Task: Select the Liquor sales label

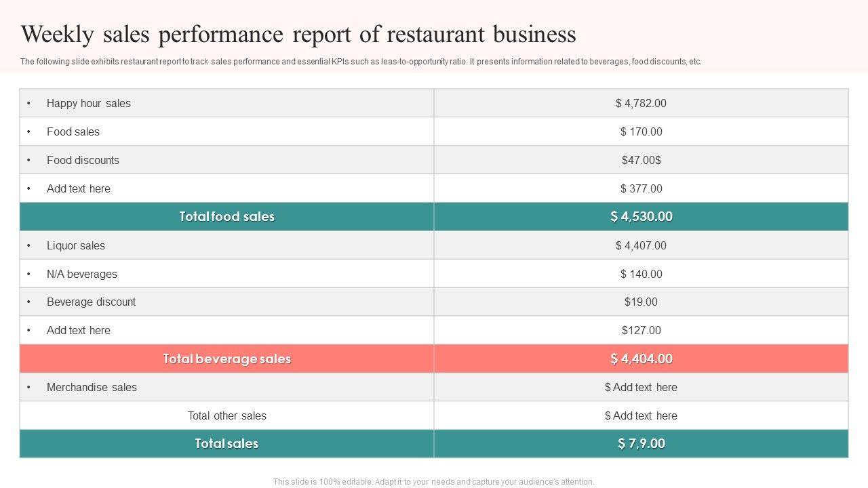Action: coord(76,246)
